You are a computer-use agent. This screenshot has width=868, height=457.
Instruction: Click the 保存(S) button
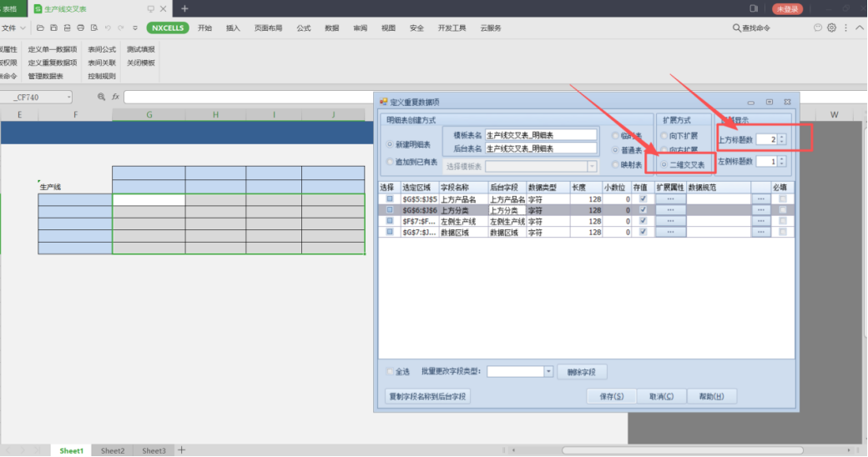pyautogui.click(x=611, y=396)
